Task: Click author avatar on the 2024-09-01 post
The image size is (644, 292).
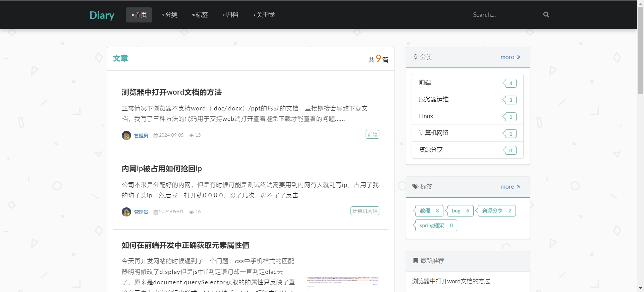Action: pyautogui.click(x=126, y=212)
